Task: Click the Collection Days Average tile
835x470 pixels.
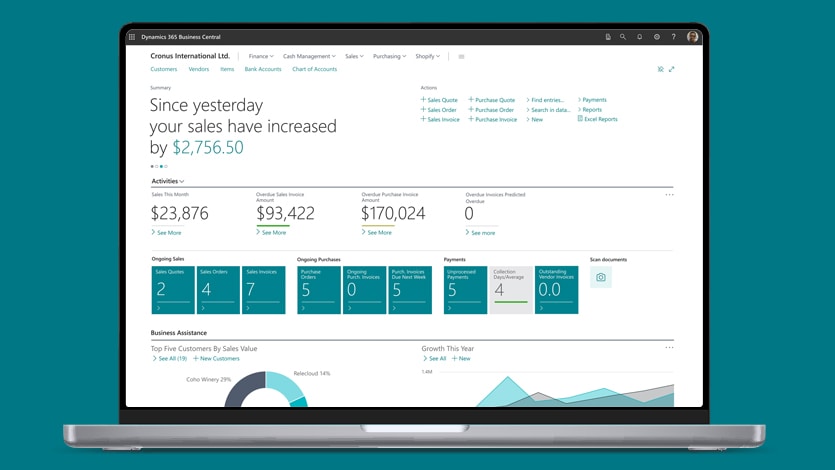Action: (x=510, y=290)
